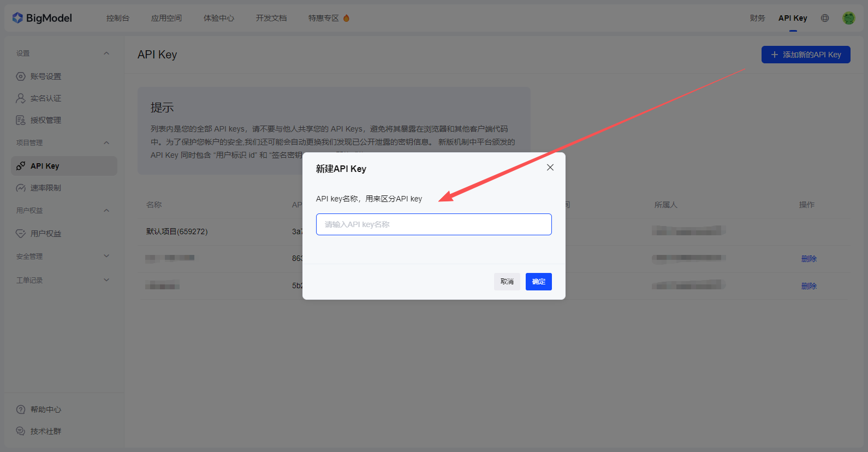Click the BigModel logo icon
The width and height of the screenshot is (868, 452).
17,18
